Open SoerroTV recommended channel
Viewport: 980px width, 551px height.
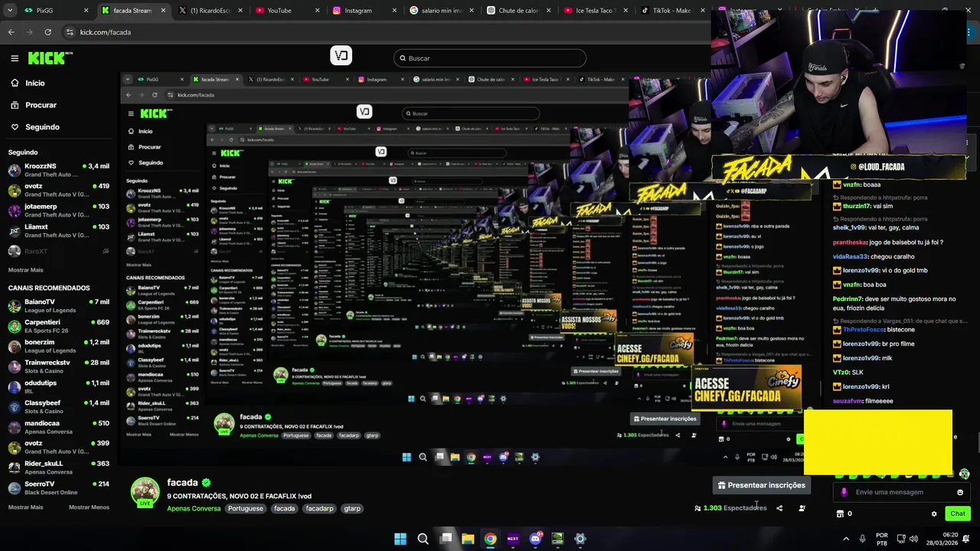click(58, 487)
